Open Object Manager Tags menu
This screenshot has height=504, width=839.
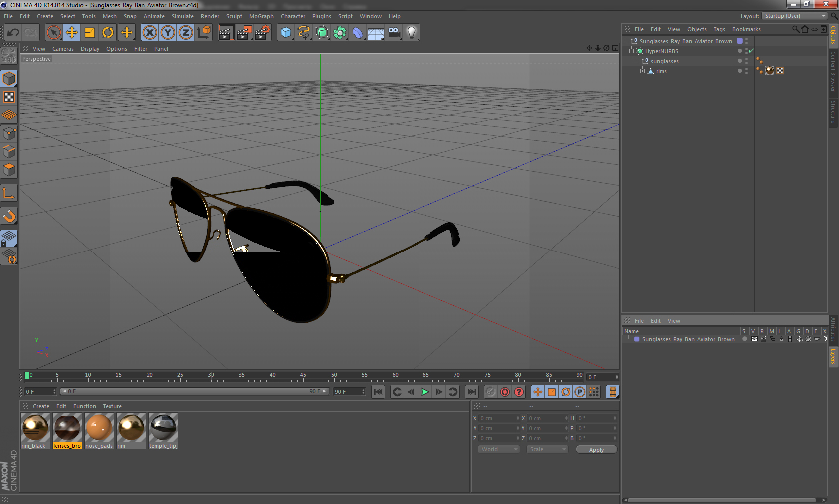pyautogui.click(x=719, y=29)
